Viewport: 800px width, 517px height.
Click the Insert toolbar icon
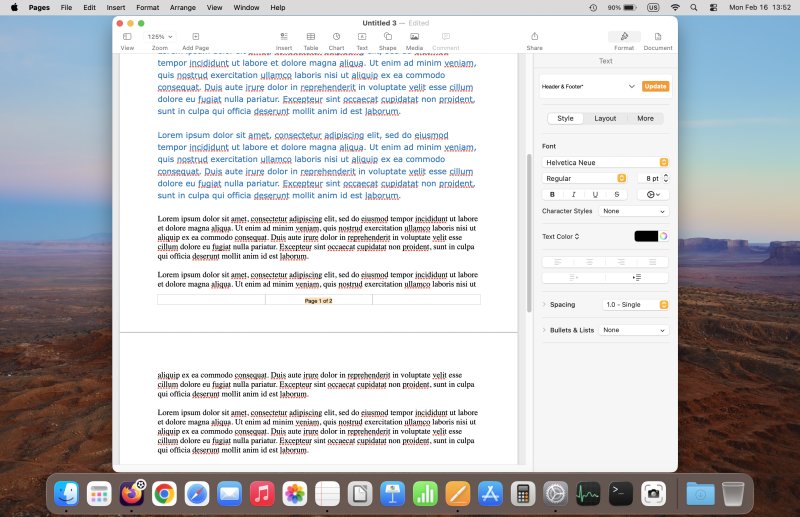coord(284,37)
